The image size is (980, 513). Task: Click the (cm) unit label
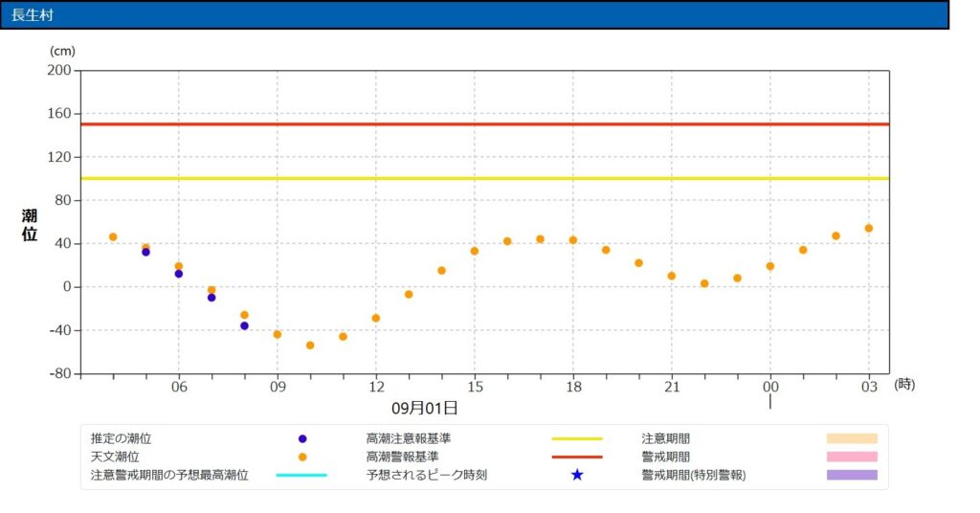pos(62,52)
